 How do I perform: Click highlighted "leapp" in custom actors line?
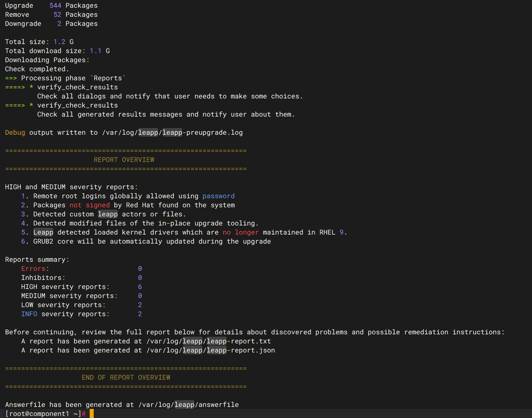(108, 214)
